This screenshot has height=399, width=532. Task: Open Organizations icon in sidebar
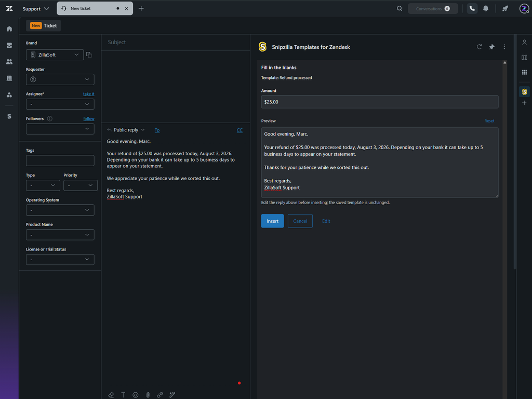[x=9, y=78]
